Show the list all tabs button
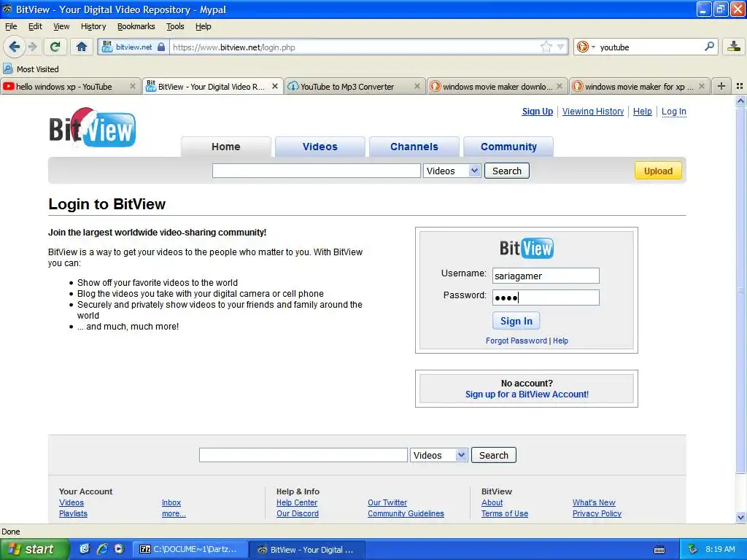Viewport: 747px width, 560px height. (740, 86)
